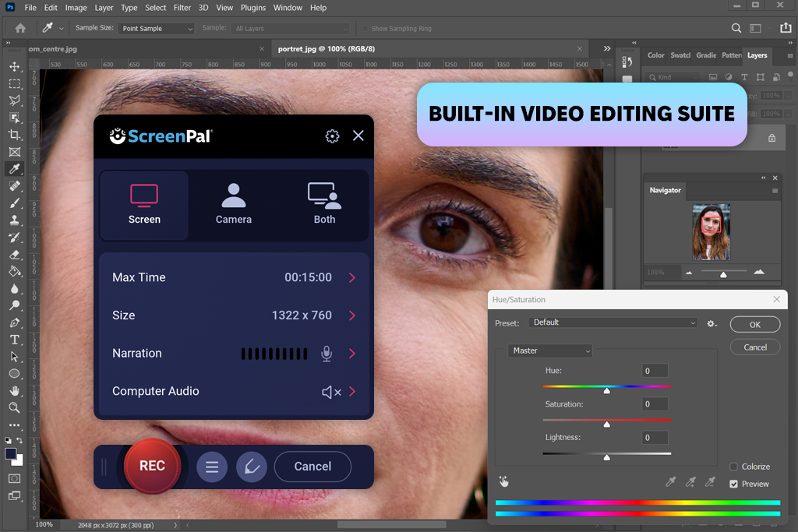Click the Lightness slider handle
Screen dimensions: 798x532
(606, 458)
